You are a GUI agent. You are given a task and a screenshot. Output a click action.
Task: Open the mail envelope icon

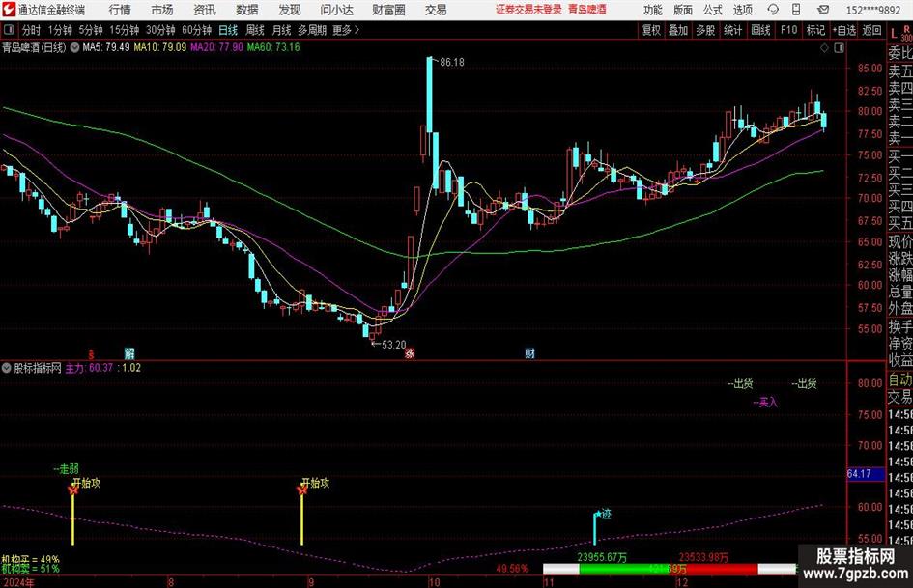823,10
